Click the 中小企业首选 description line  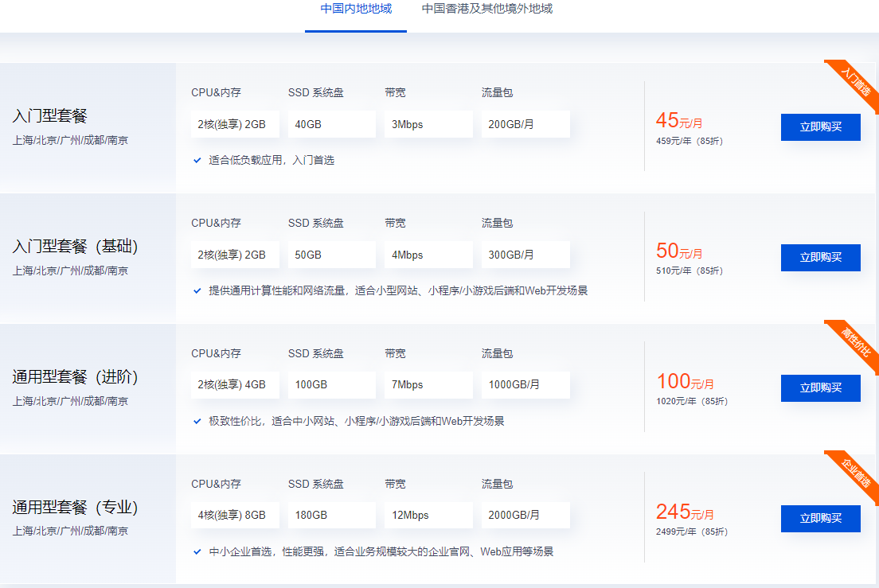click(x=381, y=551)
